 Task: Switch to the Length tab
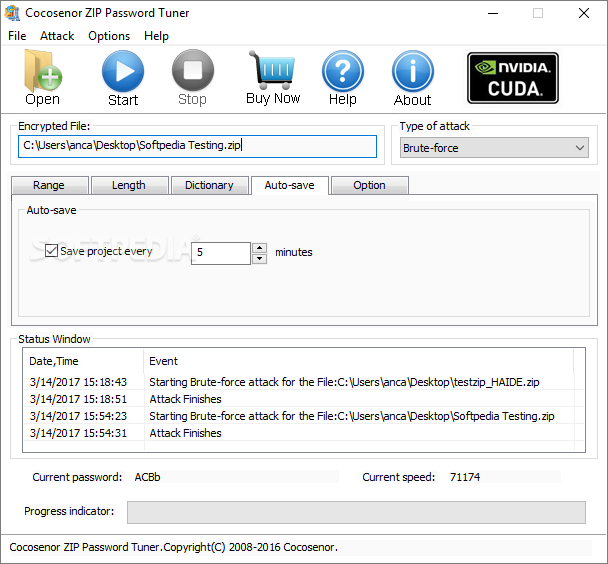pyautogui.click(x=129, y=185)
